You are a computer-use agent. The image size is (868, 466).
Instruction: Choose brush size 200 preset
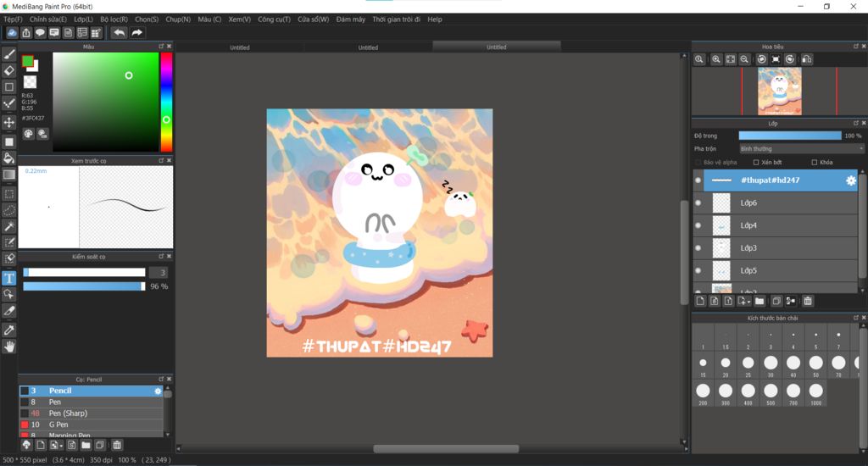[703, 393]
